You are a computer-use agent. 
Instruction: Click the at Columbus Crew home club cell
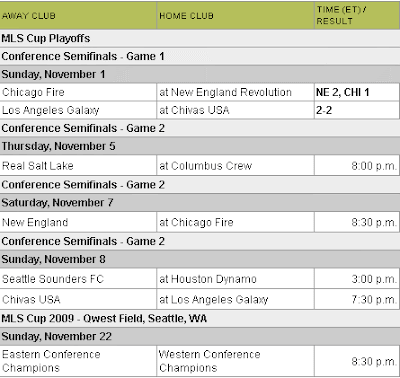tap(235, 166)
